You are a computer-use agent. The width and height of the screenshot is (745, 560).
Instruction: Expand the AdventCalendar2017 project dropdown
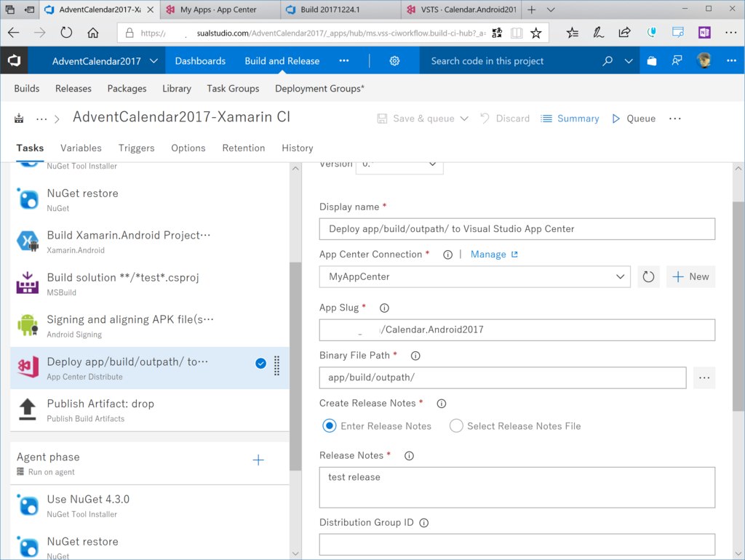pos(154,61)
